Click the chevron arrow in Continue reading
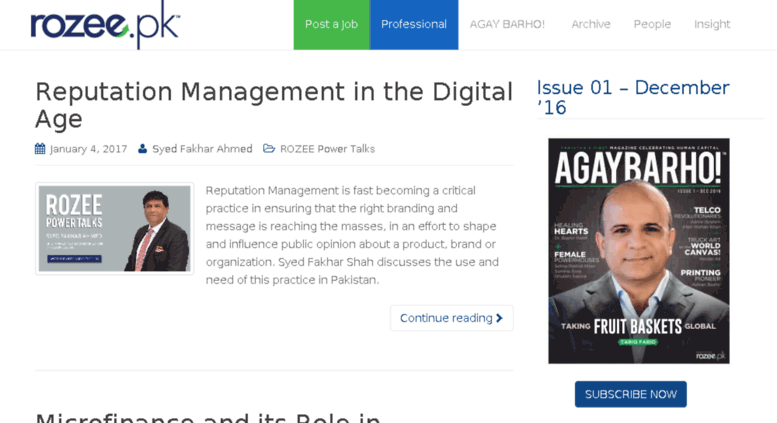 point(499,318)
